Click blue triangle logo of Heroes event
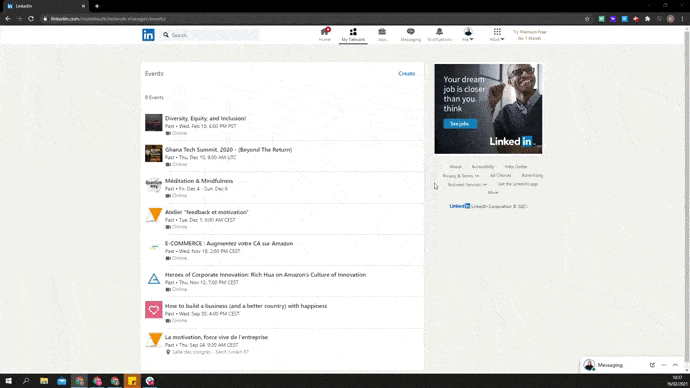The width and height of the screenshot is (690, 388). point(154,279)
